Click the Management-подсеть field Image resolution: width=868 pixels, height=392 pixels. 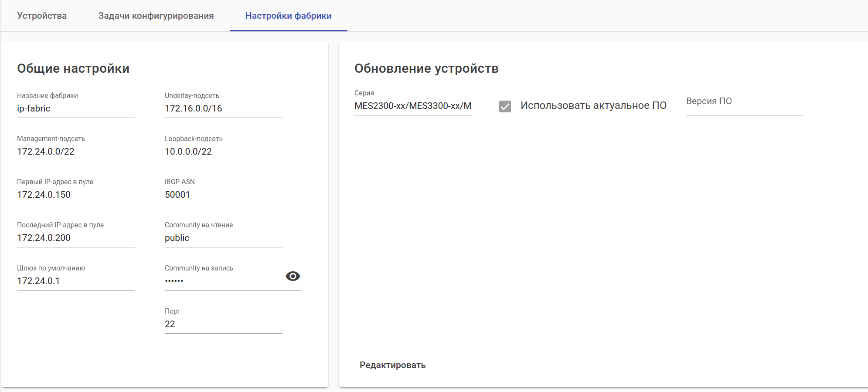[x=75, y=152]
